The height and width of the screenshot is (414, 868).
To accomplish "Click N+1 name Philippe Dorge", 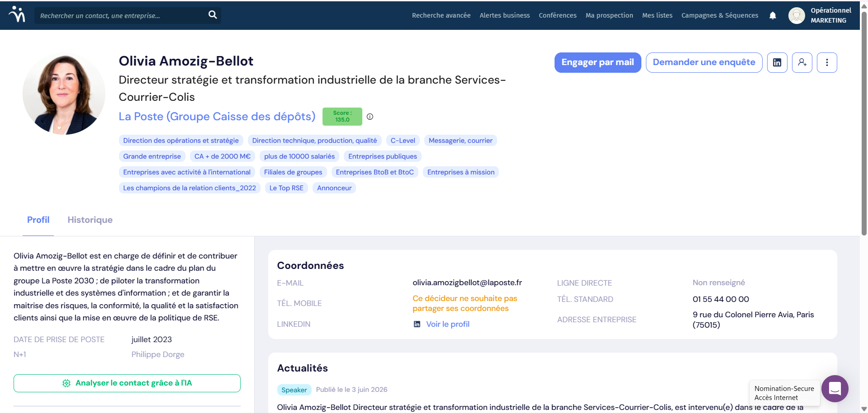I will [158, 354].
